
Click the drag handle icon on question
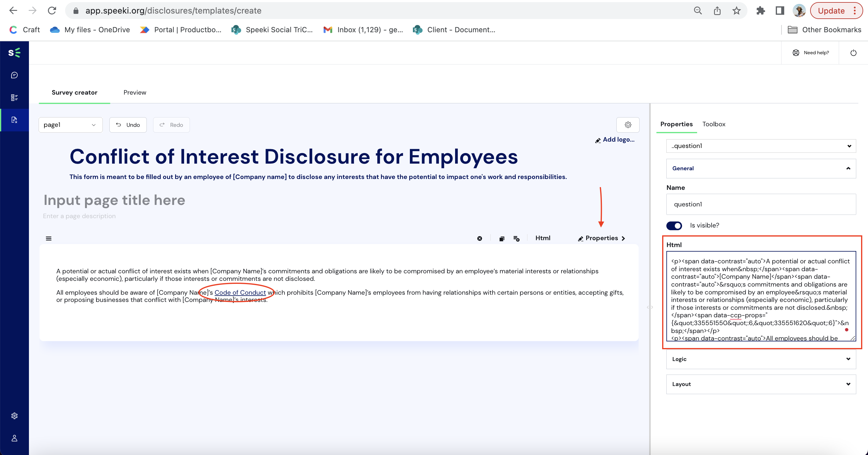pyautogui.click(x=49, y=238)
